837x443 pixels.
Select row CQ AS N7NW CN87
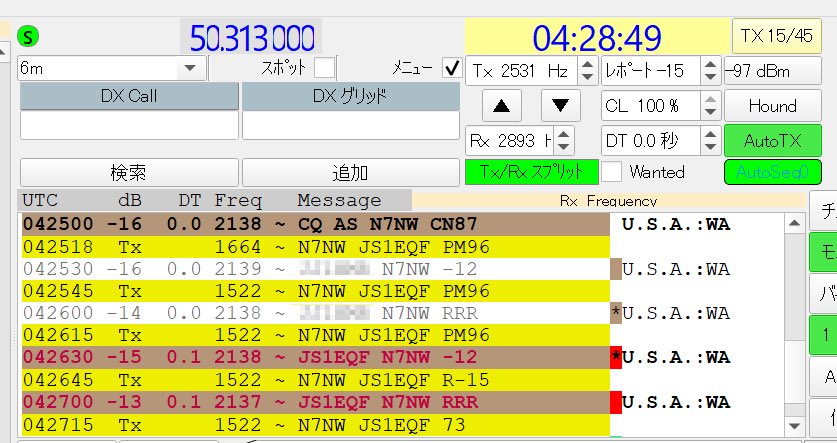pyautogui.click(x=315, y=224)
